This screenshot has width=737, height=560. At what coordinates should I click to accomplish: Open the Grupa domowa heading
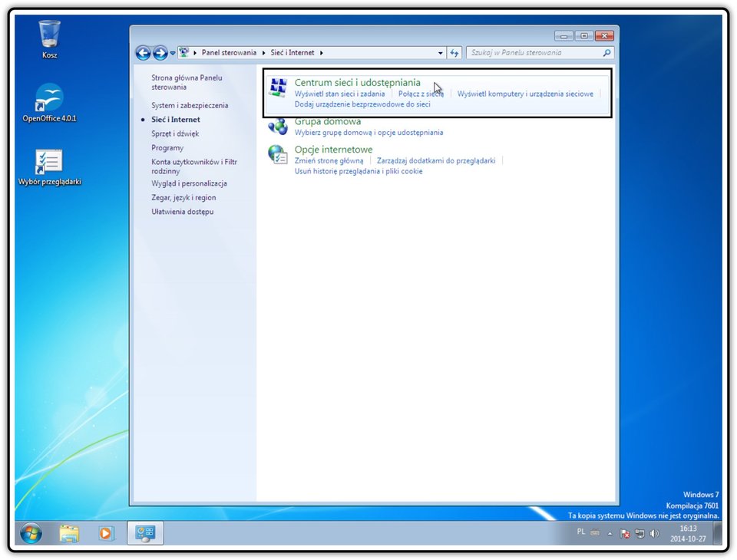[328, 121]
